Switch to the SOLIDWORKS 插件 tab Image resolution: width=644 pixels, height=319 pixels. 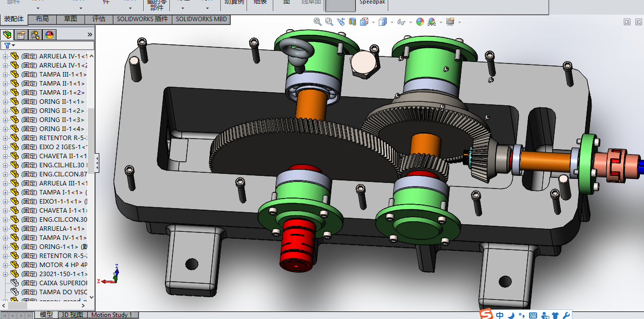click(x=142, y=19)
